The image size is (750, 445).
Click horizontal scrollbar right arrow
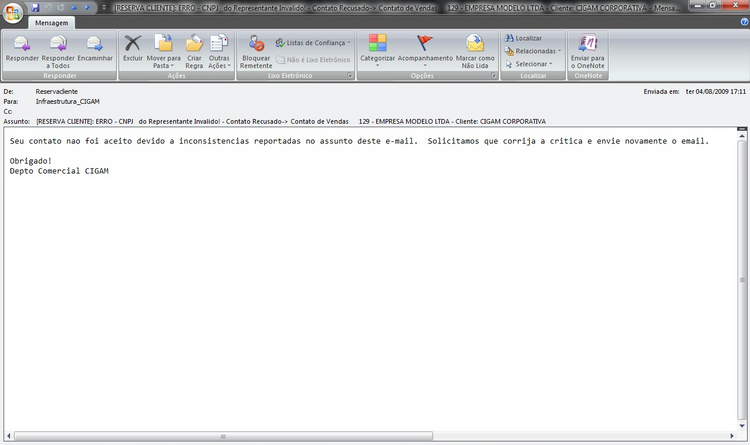(731, 436)
